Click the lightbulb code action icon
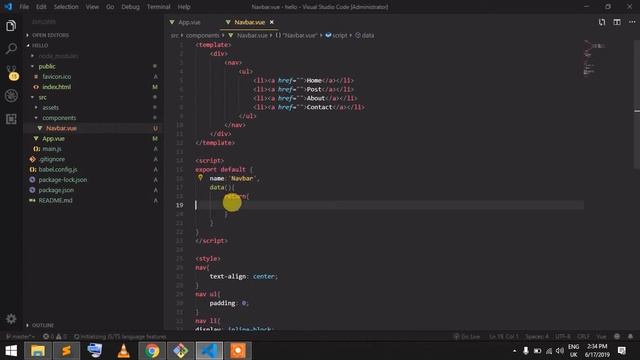The height and width of the screenshot is (360, 640). pyautogui.click(x=200, y=178)
